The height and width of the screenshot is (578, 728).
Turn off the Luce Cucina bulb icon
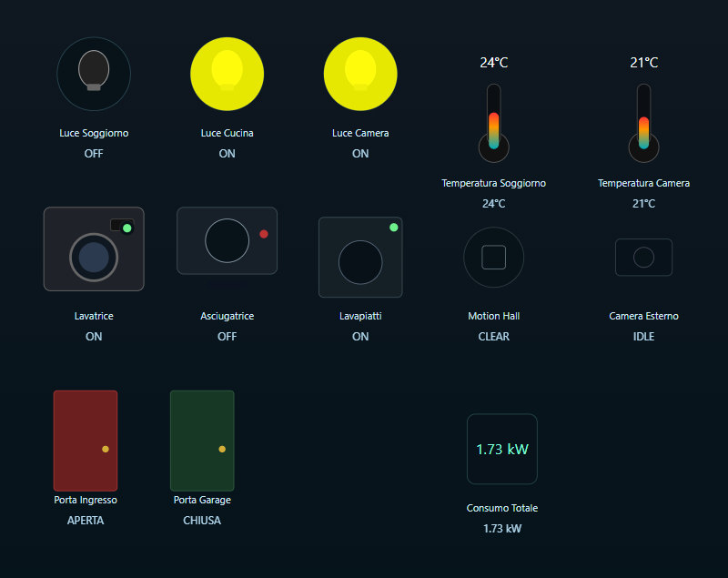(227, 74)
